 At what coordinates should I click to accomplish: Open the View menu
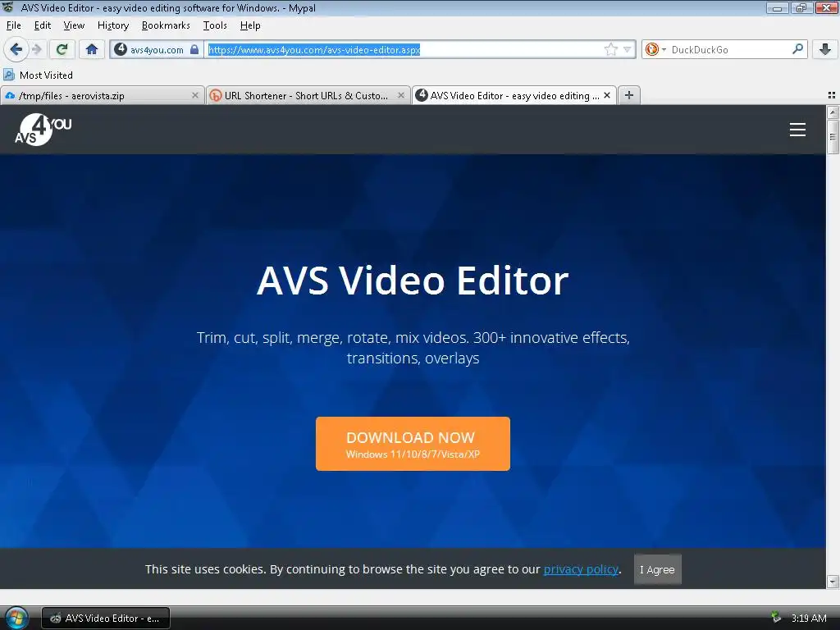click(74, 25)
